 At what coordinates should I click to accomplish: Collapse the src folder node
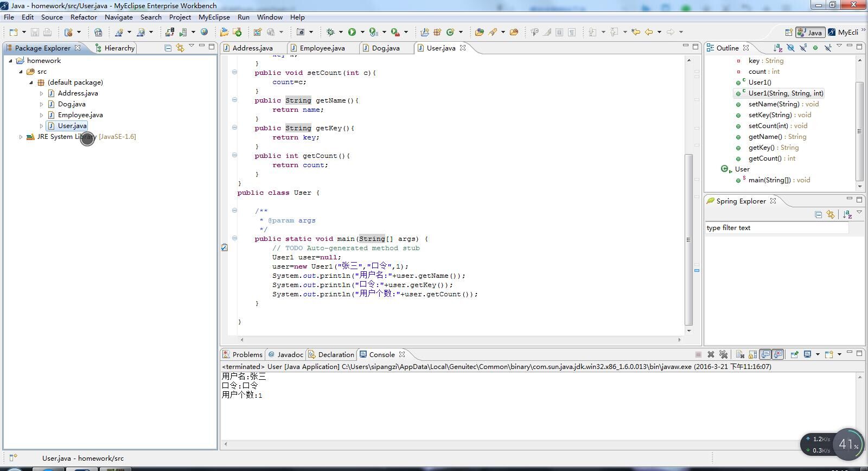coord(21,72)
